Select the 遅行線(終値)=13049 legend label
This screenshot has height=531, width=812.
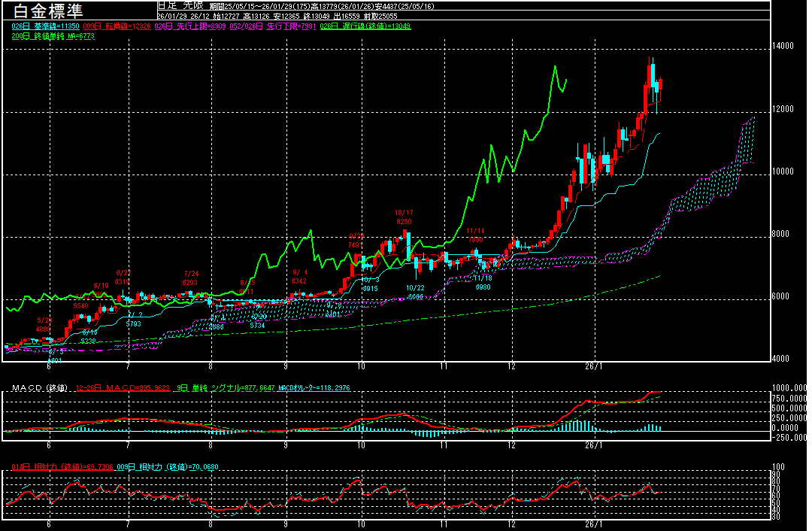pyautogui.click(x=365, y=26)
